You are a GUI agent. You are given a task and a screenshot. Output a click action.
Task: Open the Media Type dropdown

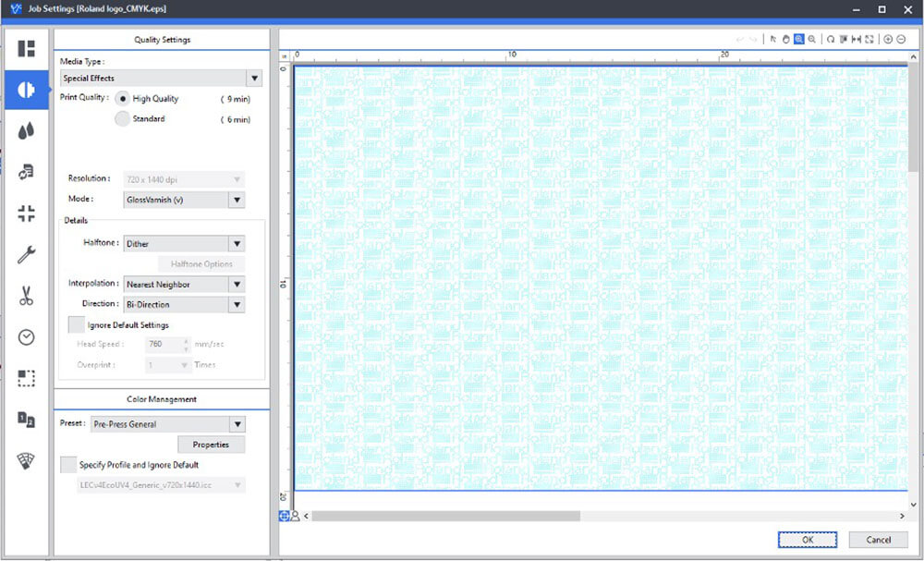point(161,79)
